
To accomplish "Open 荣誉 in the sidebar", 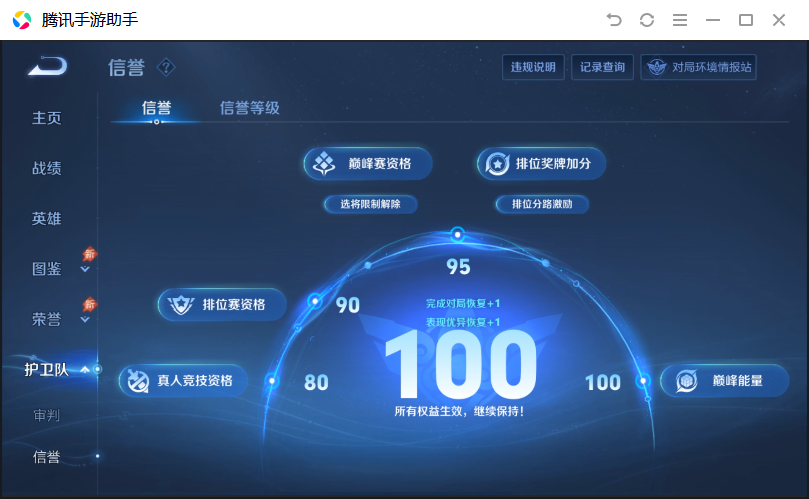I will pos(46,319).
